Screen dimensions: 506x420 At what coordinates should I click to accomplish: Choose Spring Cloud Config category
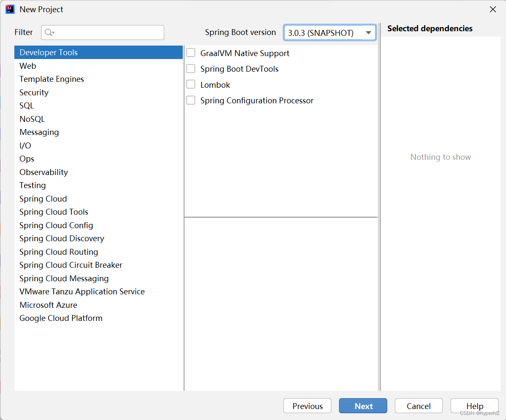click(x=98, y=225)
